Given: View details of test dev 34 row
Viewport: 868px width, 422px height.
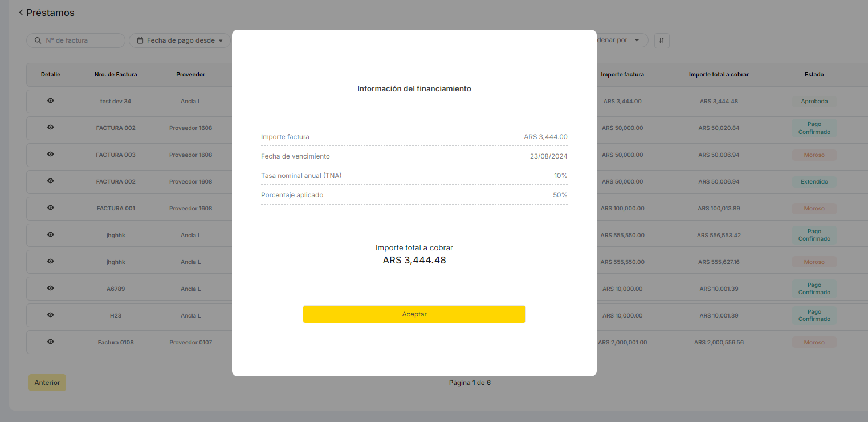Looking at the screenshot, I should coord(50,100).
